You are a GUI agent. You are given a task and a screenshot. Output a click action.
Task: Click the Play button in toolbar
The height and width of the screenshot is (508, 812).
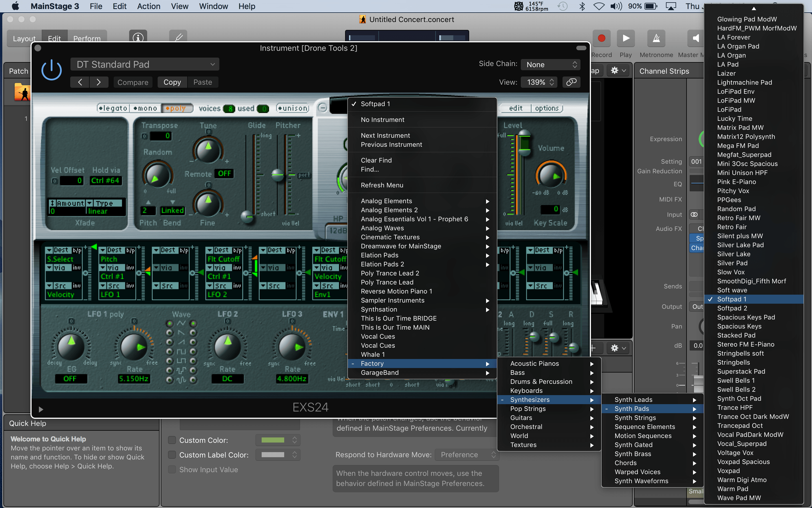tap(626, 38)
